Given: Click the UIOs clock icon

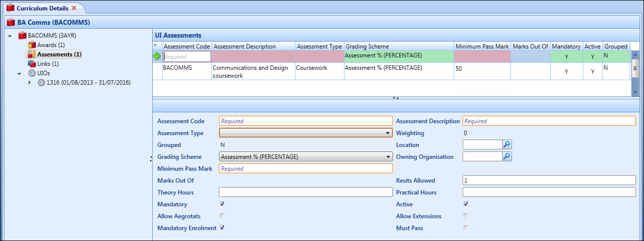Looking at the screenshot, I should 32,73.
